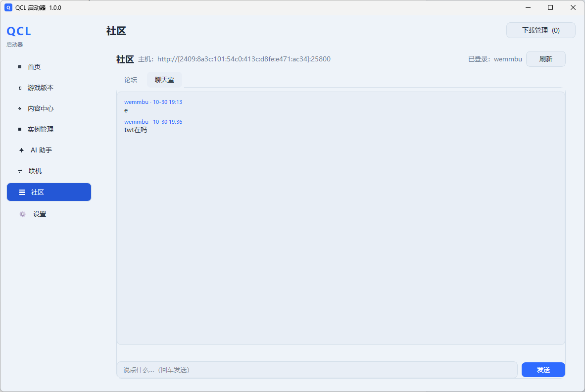Viewport: 585px width, 392px height.
Task: Go to 首页 in the sidebar
Action: pyautogui.click(x=49, y=67)
